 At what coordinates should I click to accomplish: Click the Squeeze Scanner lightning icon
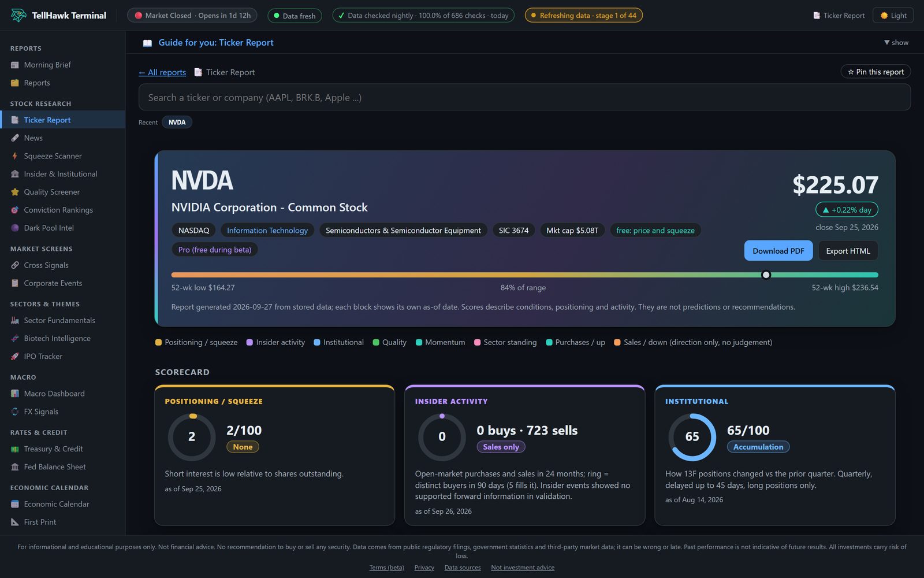(x=15, y=155)
